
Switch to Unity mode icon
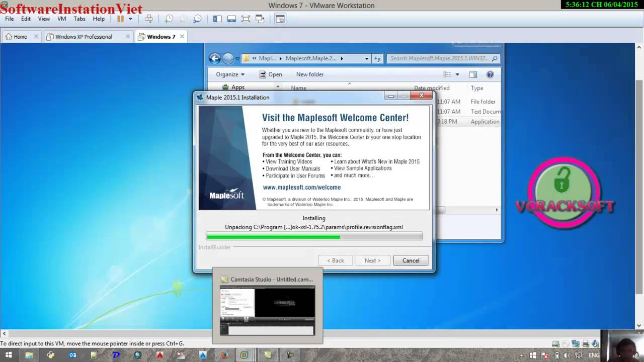[x=260, y=19]
